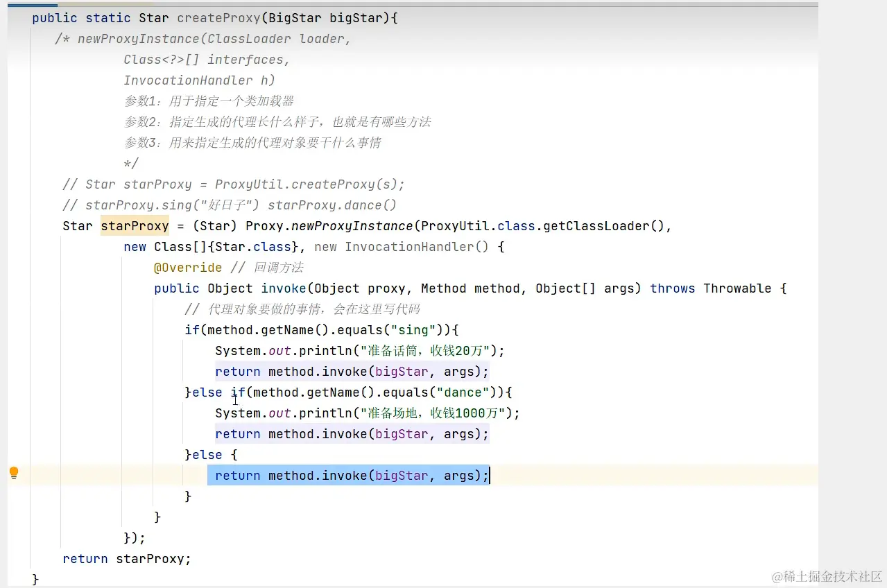Viewport: 887px width, 588px height.
Task: Click the comment 'Class<?>[] interfaces,'
Action: 207,60
